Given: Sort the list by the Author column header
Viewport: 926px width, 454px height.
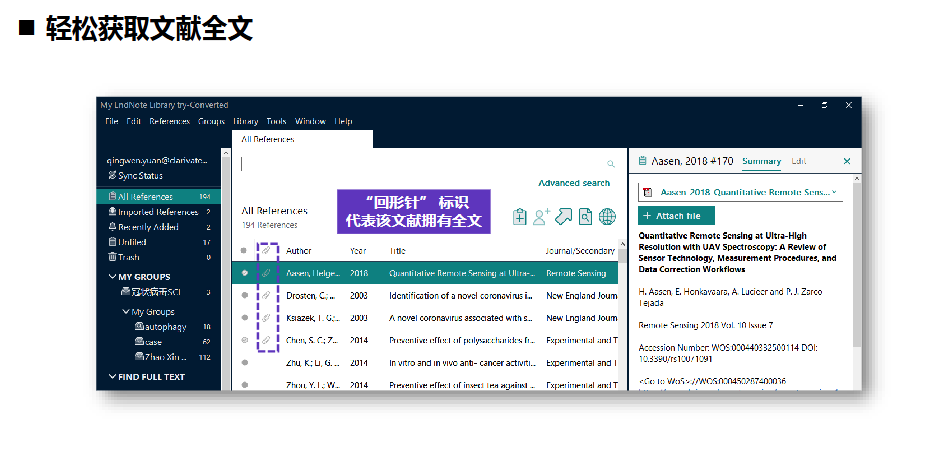Looking at the screenshot, I should tap(298, 251).
